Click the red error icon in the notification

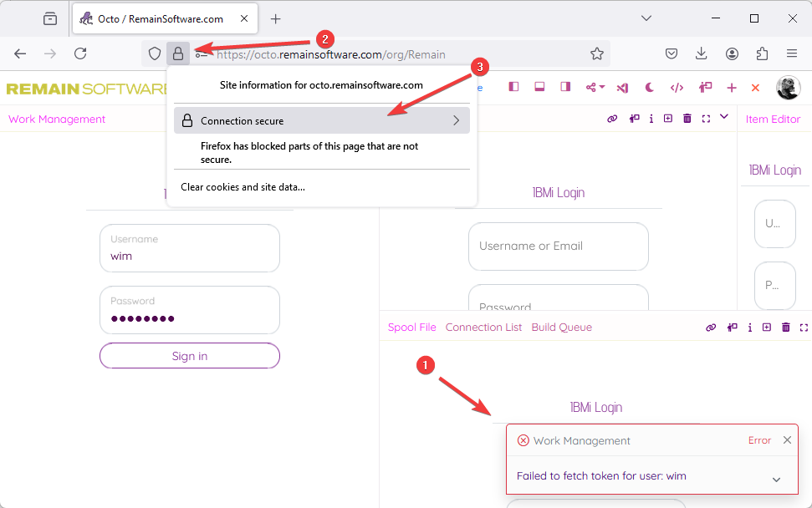click(x=523, y=440)
